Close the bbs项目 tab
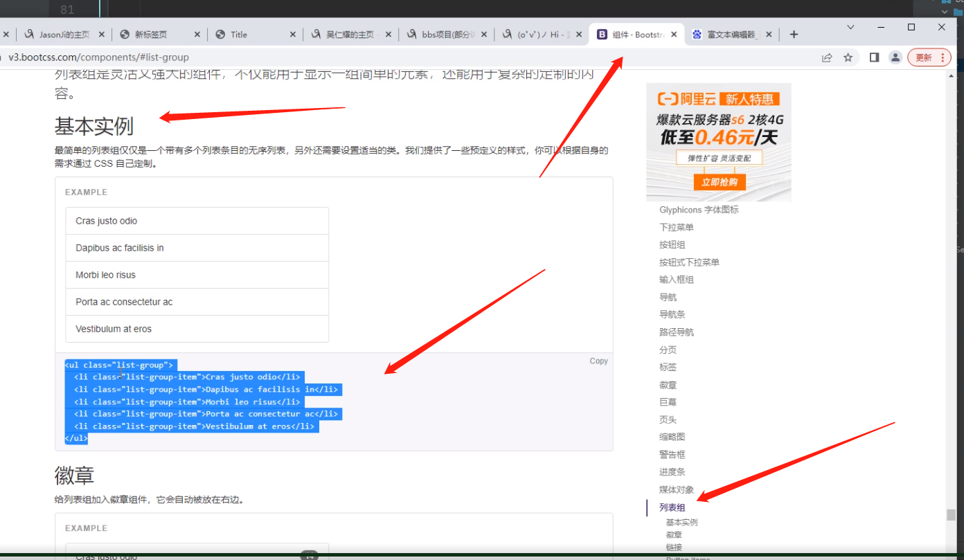 483,35
